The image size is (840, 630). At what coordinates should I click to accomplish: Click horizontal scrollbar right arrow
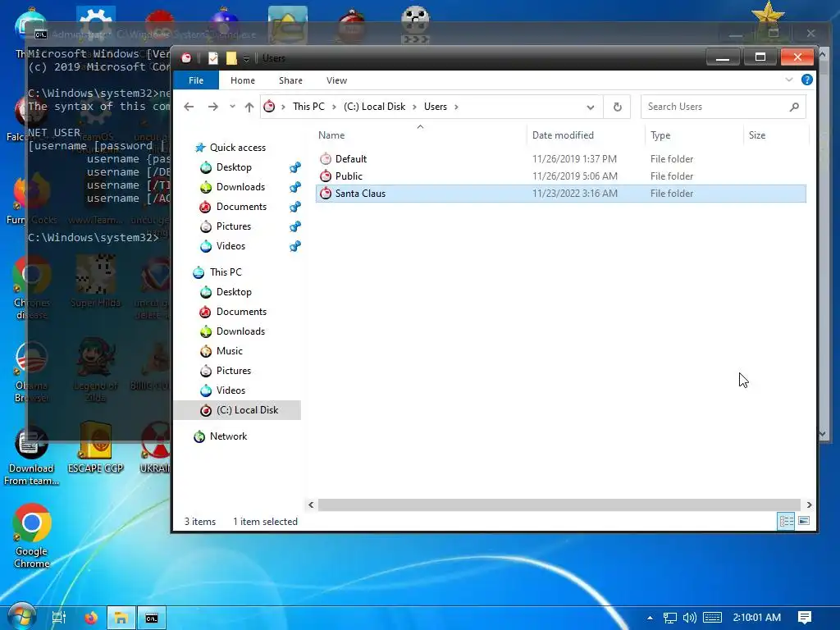pos(809,504)
